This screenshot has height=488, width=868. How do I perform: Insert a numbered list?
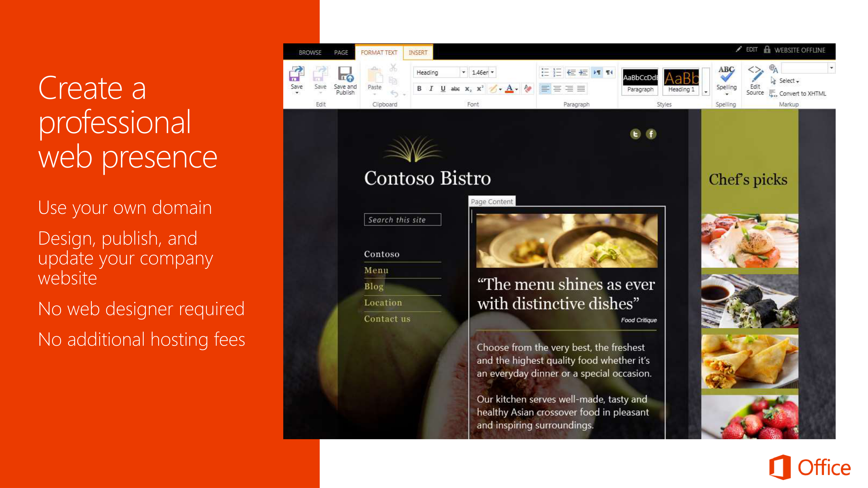(557, 72)
